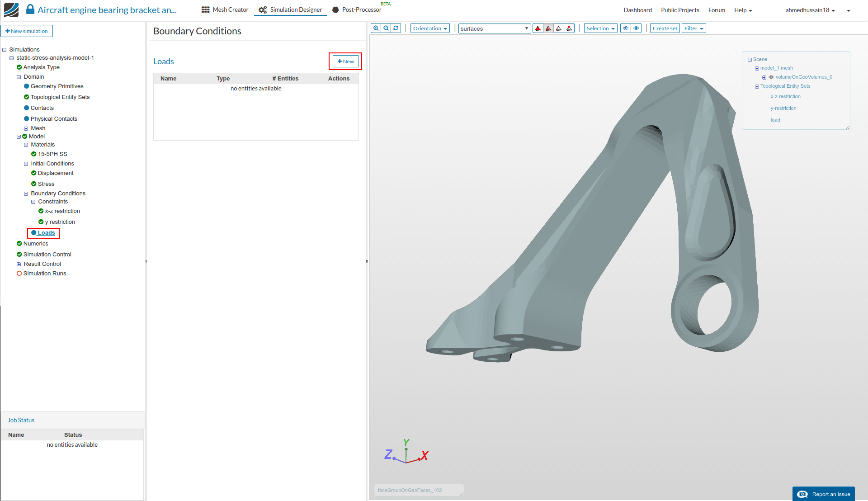Click the Create set button
Screen dimensions: 868x501
[x=665, y=28]
